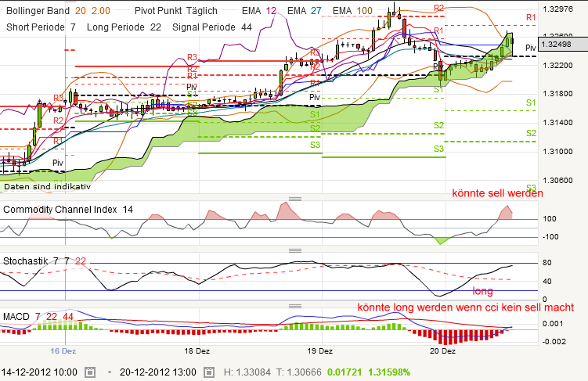This screenshot has height=381, width=588.
Task: Open MACD 7 22 44 settings
Action: click(39, 315)
